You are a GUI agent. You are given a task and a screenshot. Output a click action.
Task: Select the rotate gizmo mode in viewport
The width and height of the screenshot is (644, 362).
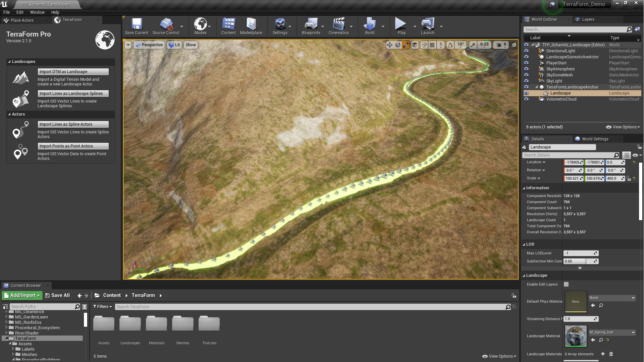[x=397, y=45]
